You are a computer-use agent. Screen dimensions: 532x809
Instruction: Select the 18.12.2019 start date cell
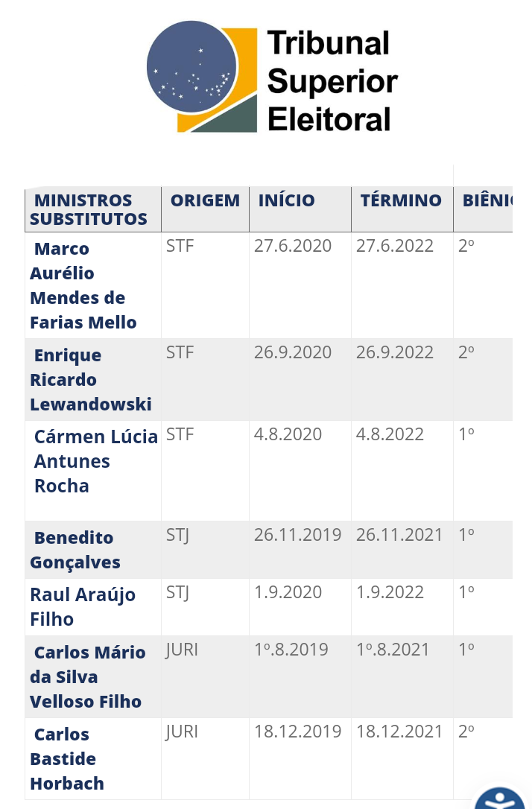(x=298, y=731)
